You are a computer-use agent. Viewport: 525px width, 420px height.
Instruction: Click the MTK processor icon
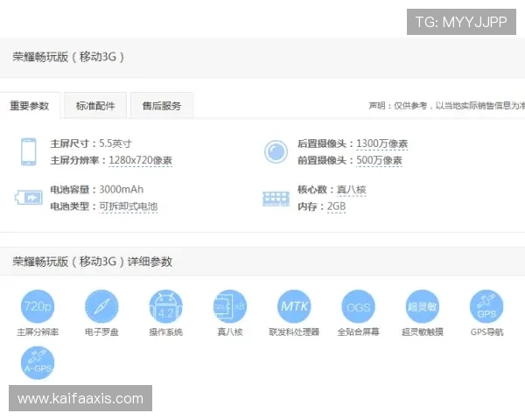[x=294, y=306]
